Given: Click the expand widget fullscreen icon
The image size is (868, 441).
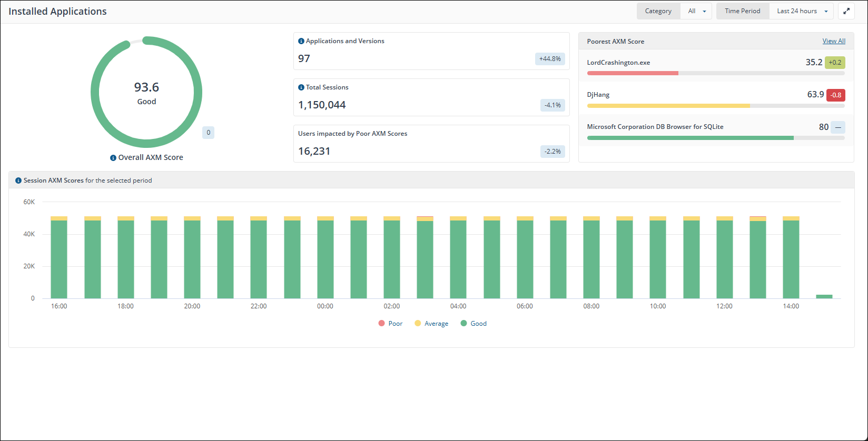Looking at the screenshot, I should tap(846, 11).
